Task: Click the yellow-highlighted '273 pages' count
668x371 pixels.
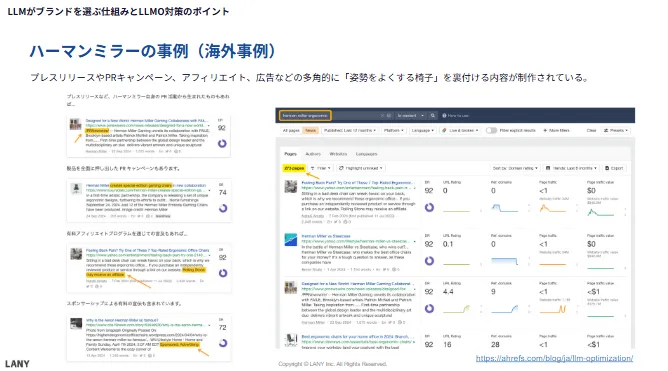Action: pyautogui.click(x=294, y=168)
